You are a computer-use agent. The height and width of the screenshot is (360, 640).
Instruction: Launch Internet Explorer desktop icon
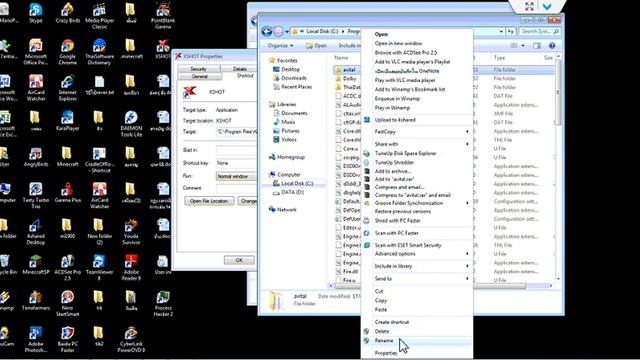pyautogui.click(x=67, y=87)
